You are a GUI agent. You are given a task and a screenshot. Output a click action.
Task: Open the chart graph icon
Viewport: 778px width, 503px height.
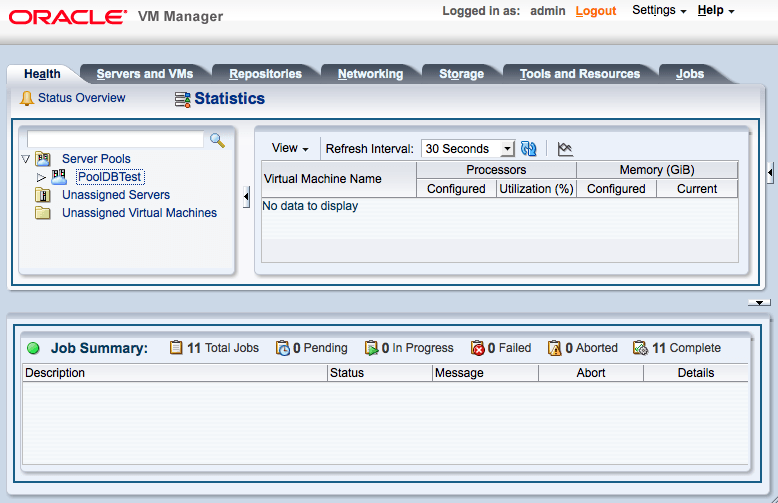565,148
